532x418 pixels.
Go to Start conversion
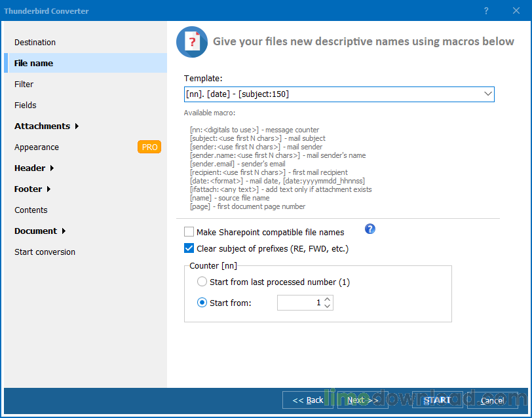45,252
